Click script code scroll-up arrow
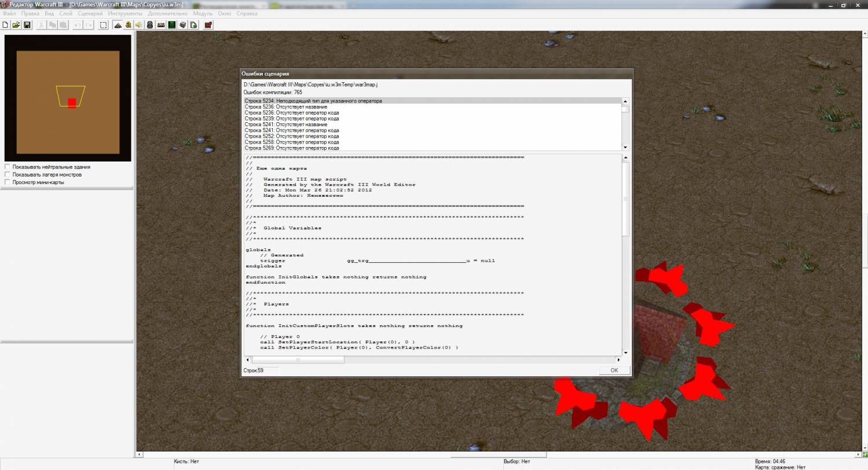This screenshot has height=470, width=868. point(625,157)
